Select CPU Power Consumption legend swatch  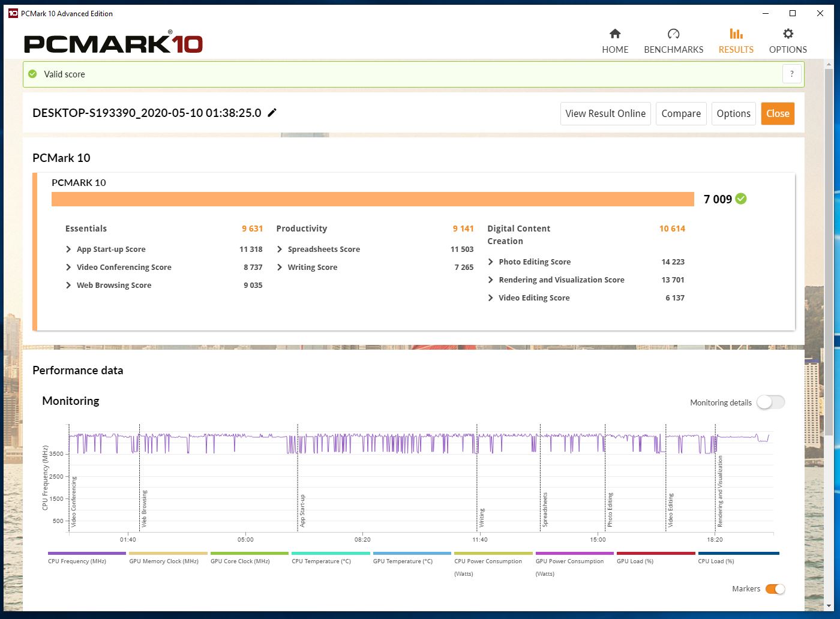point(493,554)
